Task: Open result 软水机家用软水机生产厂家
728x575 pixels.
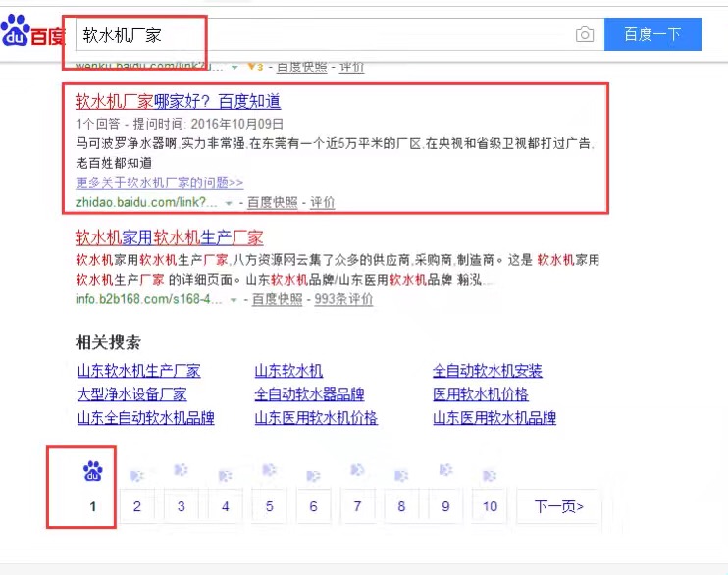Action: coord(170,237)
